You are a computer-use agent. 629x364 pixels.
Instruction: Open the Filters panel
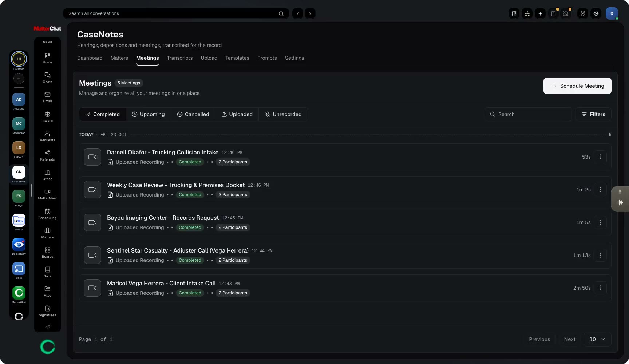pyautogui.click(x=593, y=114)
